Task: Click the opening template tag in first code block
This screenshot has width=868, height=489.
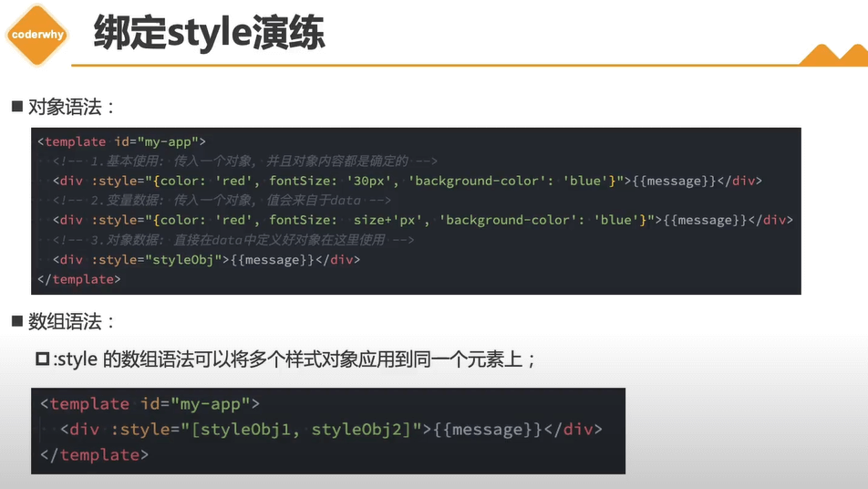Action: click(x=121, y=141)
